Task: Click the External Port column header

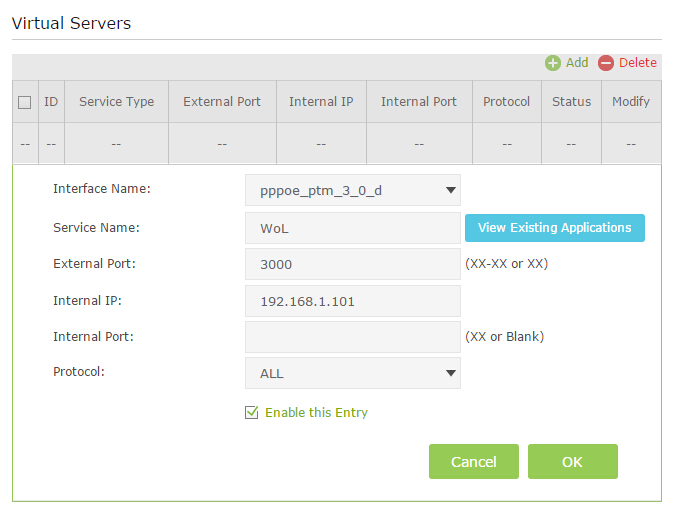Action: [222, 101]
